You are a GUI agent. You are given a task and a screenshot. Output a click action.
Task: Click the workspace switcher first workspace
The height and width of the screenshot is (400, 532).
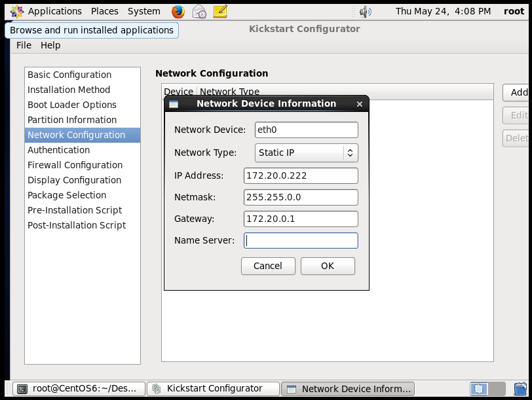pyautogui.click(x=479, y=388)
